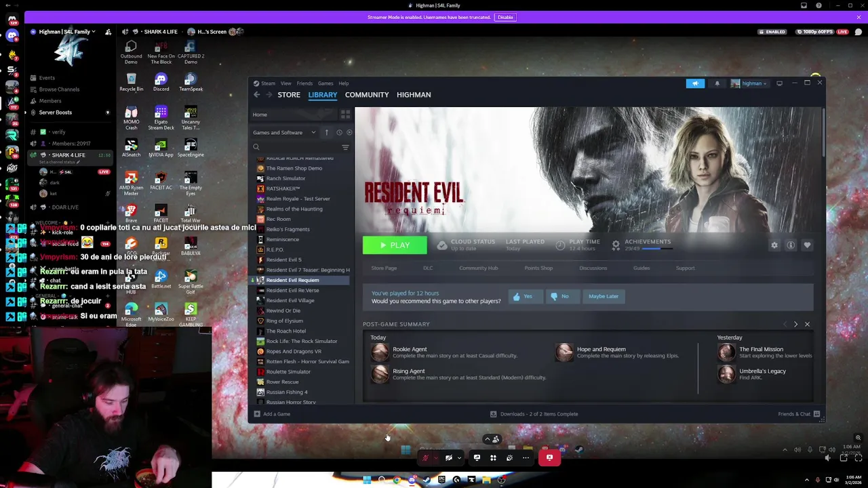
Task: Select the verify channel in Discord
Action: point(58,132)
